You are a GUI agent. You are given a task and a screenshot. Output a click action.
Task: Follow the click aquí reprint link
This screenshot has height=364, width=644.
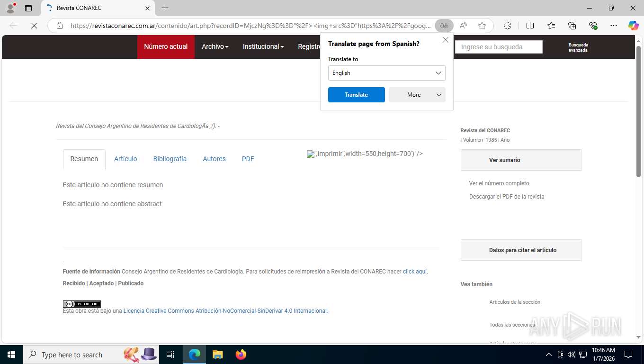[415, 272]
